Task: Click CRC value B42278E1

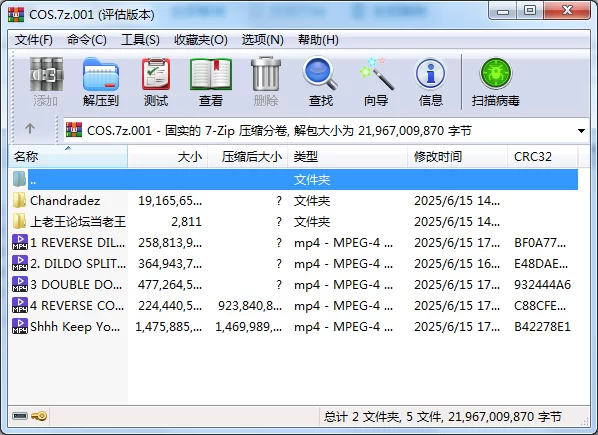Action: [x=542, y=326]
